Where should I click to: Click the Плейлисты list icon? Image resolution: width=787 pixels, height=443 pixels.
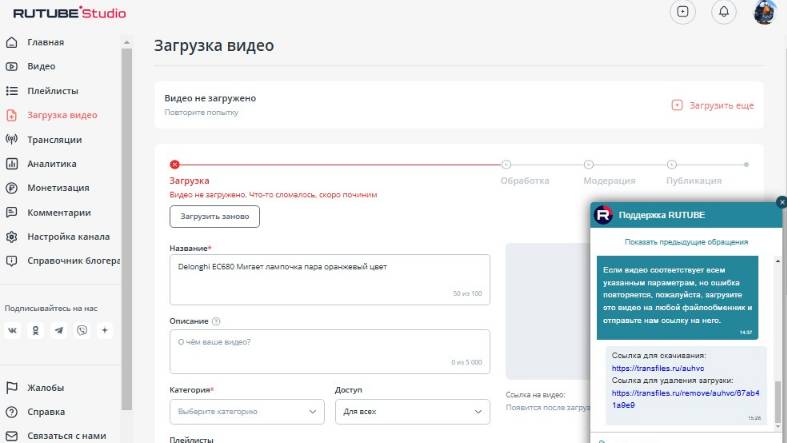[x=12, y=91]
